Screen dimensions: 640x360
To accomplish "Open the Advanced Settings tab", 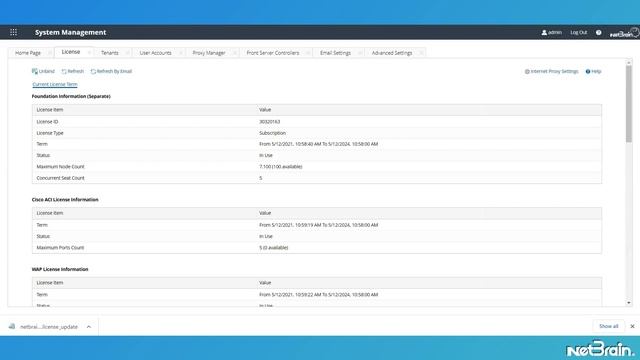I will point(392,53).
